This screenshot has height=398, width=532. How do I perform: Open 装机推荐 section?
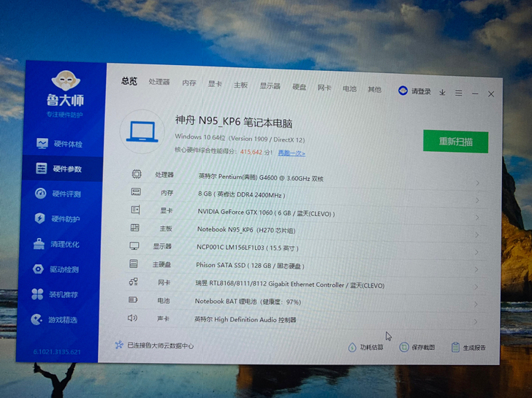tap(55, 294)
